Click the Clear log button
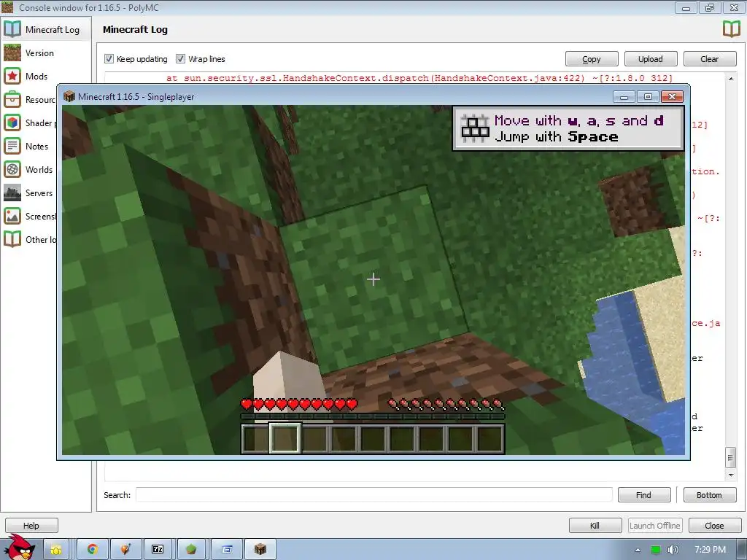The image size is (747, 560). pos(709,59)
